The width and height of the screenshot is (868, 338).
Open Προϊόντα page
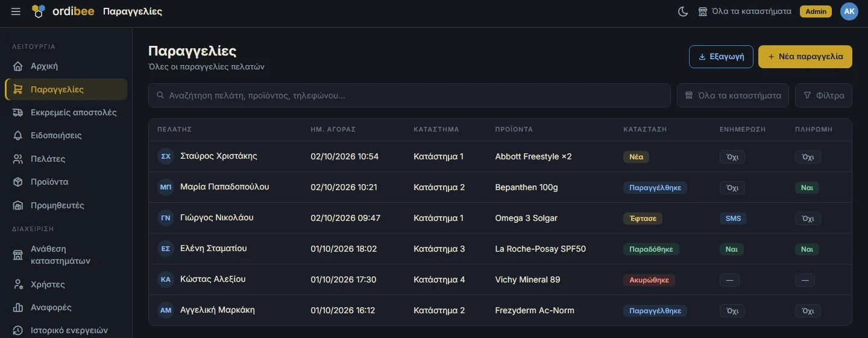(x=66, y=182)
